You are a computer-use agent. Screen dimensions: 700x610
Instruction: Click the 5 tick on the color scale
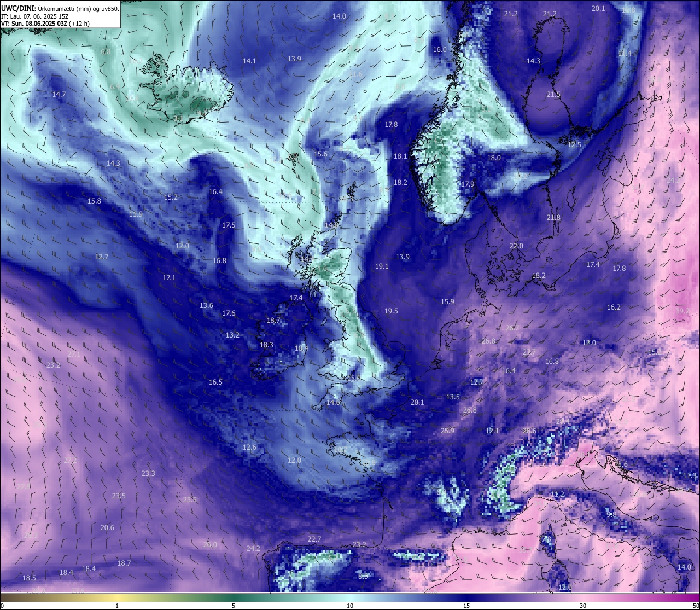(x=234, y=606)
